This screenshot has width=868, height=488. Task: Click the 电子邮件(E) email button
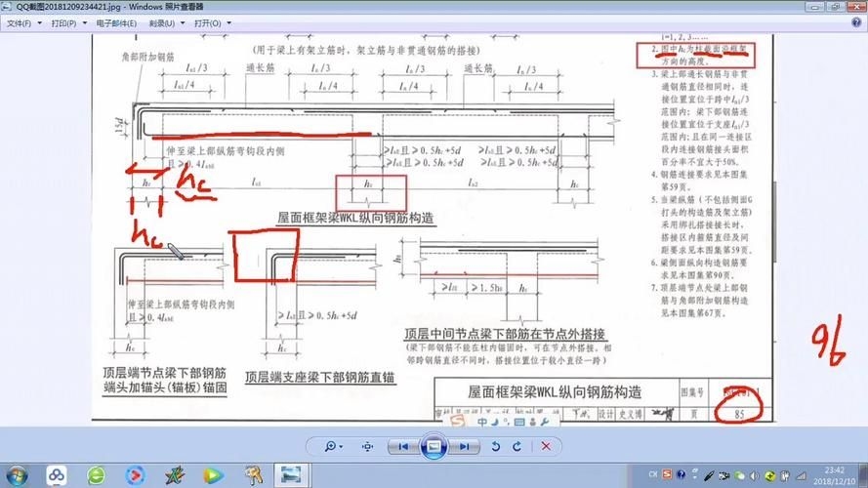(x=116, y=23)
